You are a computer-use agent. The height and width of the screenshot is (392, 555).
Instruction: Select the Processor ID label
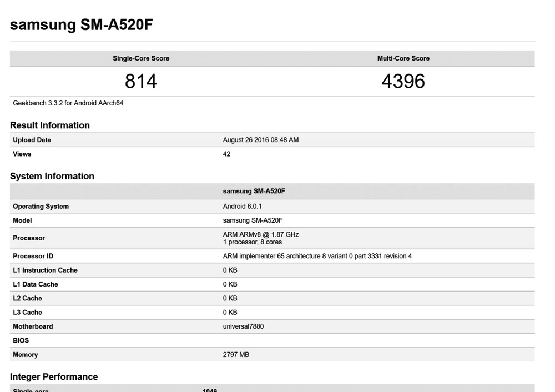pos(33,256)
